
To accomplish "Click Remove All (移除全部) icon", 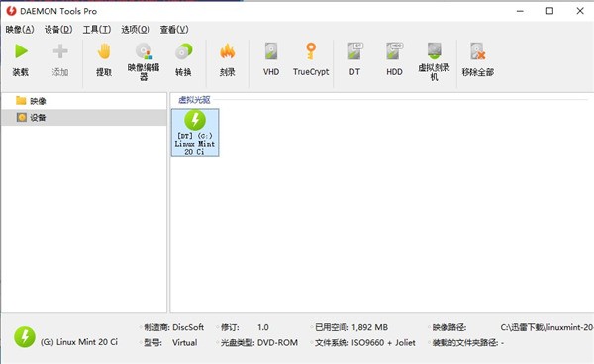I will click(x=478, y=51).
